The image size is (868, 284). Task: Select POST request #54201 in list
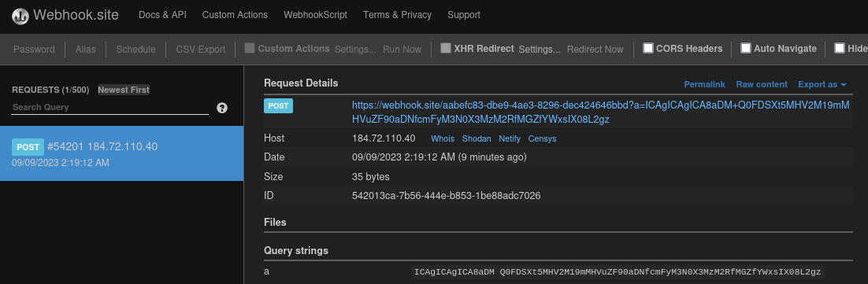[122, 153]
